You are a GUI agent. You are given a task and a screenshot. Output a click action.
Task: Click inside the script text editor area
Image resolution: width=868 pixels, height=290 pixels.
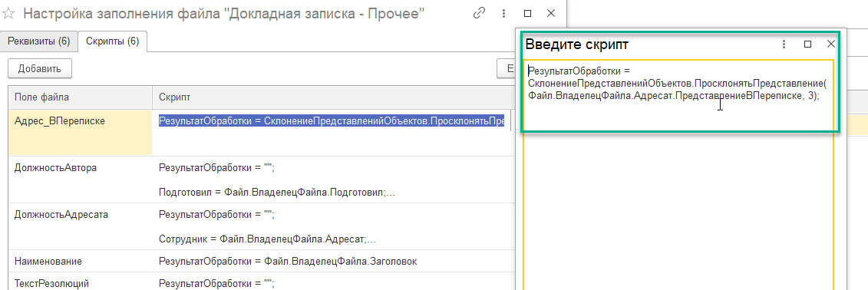(x=678, y=175)
